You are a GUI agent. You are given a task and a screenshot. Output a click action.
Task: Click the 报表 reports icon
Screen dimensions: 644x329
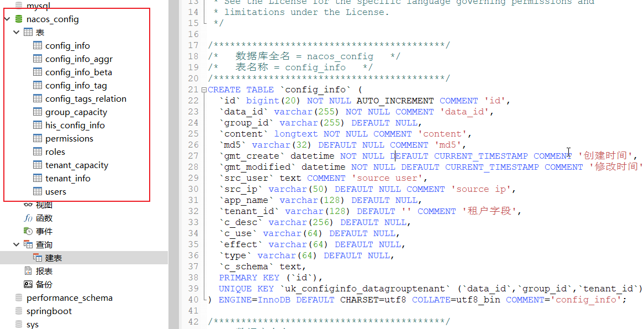tap(28, 271)
